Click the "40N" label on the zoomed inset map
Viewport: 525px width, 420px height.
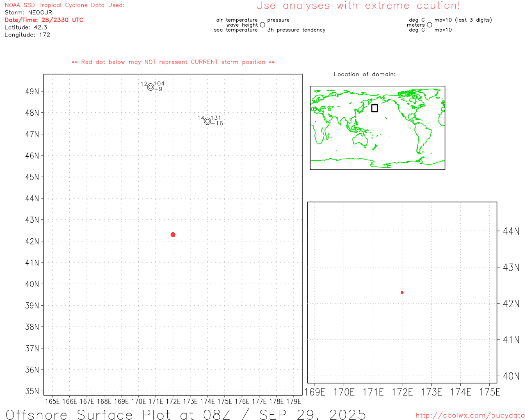[x=511, y=376]
